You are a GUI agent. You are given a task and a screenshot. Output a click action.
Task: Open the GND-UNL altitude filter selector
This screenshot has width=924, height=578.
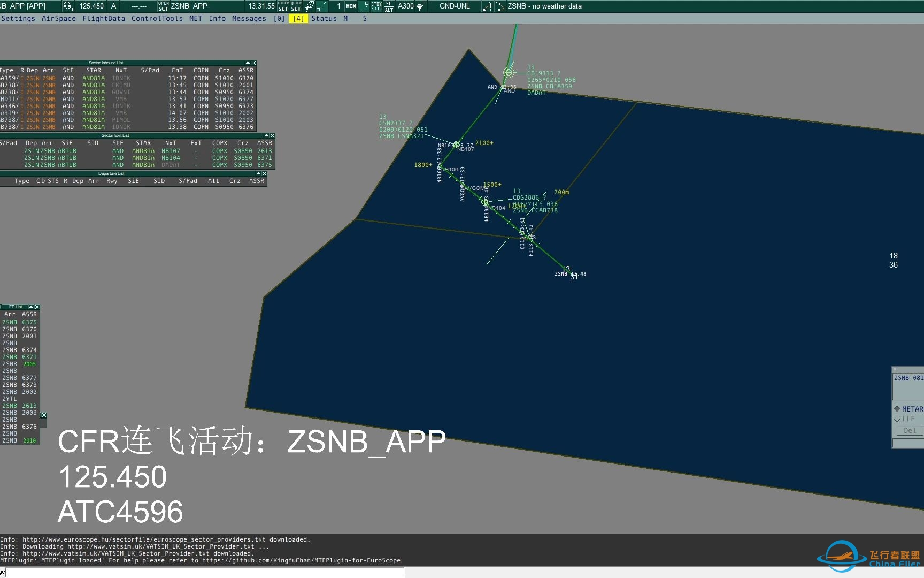pyautogui.click(x=455, y=6)
